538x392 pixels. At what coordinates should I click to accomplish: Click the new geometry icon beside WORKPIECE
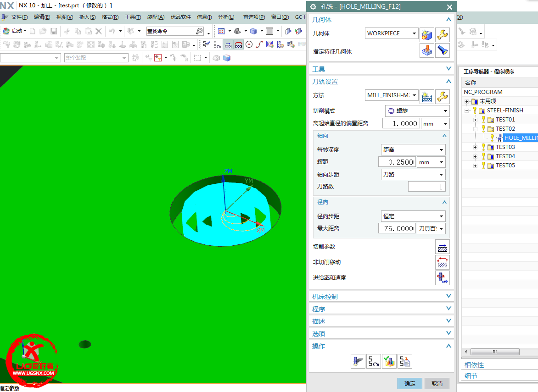click(427, 34)
